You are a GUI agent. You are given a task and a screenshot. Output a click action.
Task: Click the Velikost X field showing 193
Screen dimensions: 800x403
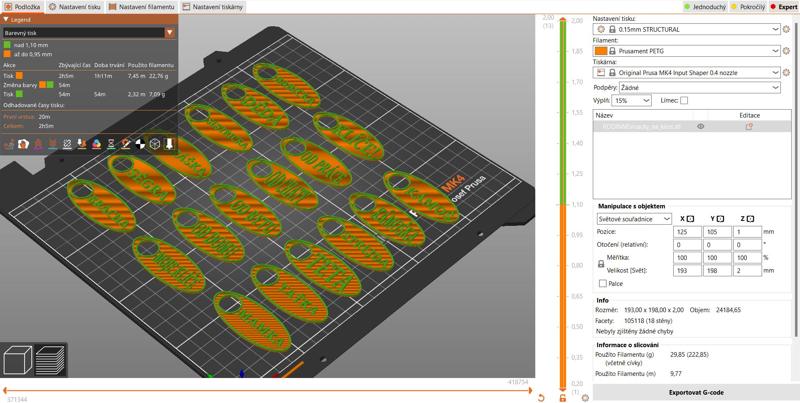(x=687, y=271)
